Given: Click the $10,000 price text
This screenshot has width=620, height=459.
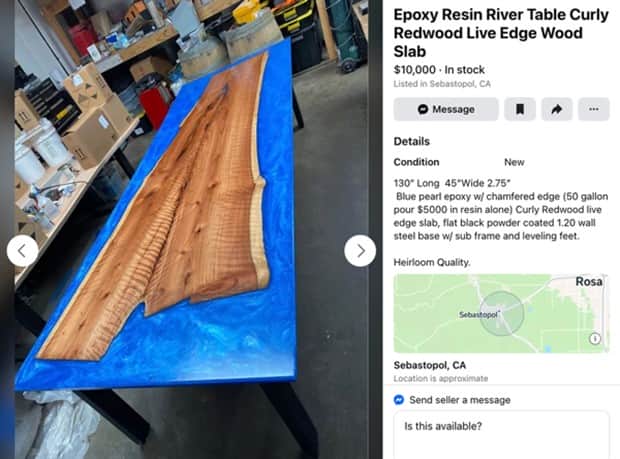Looking at the screenshot, I should point(414,70).
